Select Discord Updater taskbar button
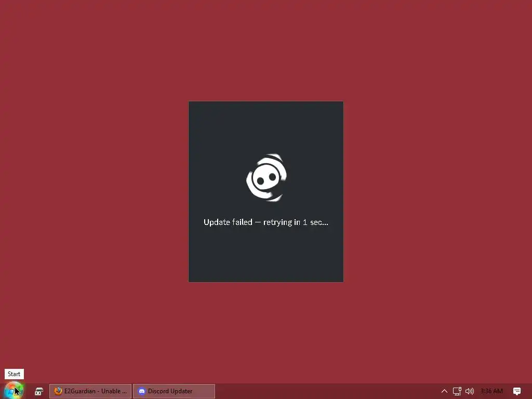 (174, 391)
